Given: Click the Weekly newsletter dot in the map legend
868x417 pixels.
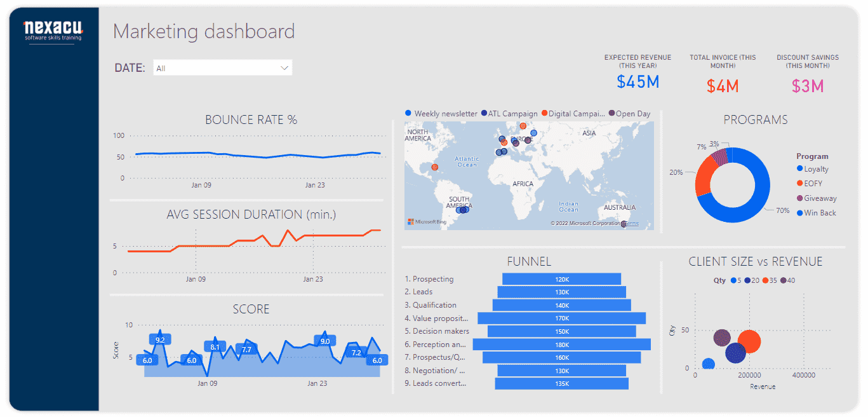Looking at the screenshot, I should click(408, 113).
